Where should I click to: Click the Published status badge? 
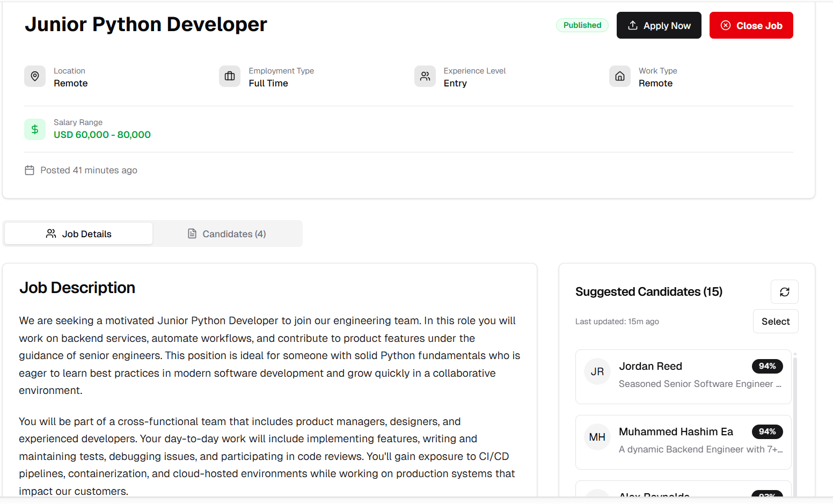click(x=582, y=25)
